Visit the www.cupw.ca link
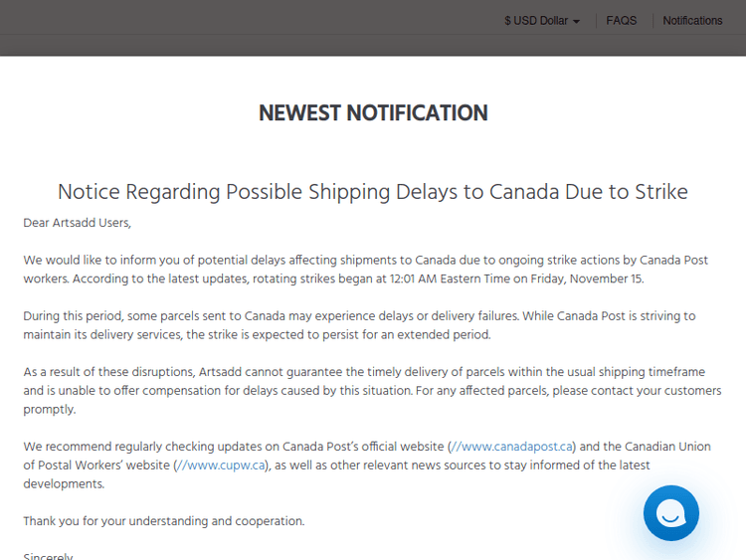746x560 pixels. click(221, 465)
